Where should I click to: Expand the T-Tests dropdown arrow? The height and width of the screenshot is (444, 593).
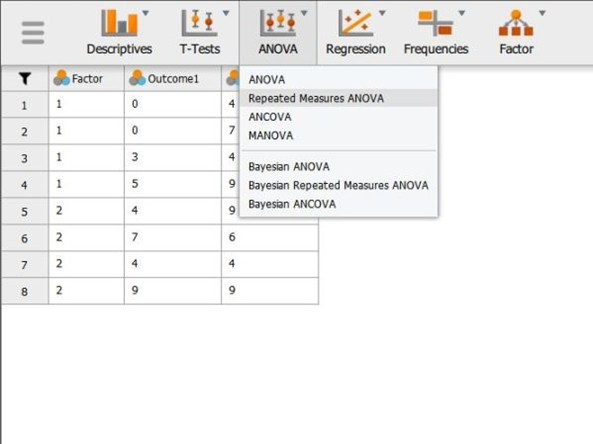pos(226,13)
